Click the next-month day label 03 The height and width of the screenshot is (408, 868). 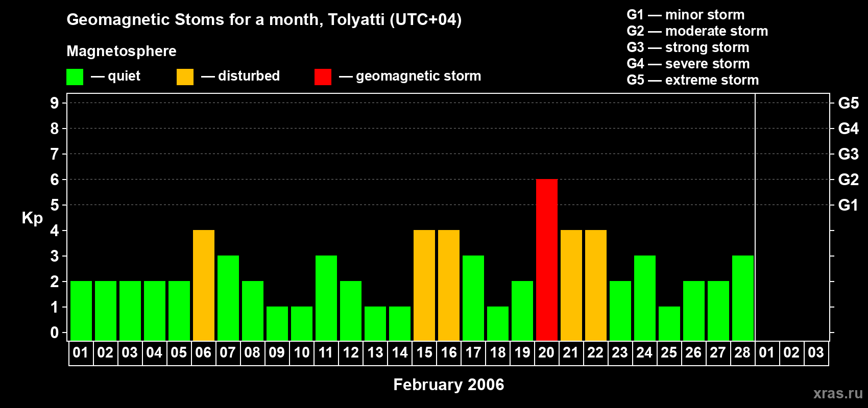click(x=816, y=352)
